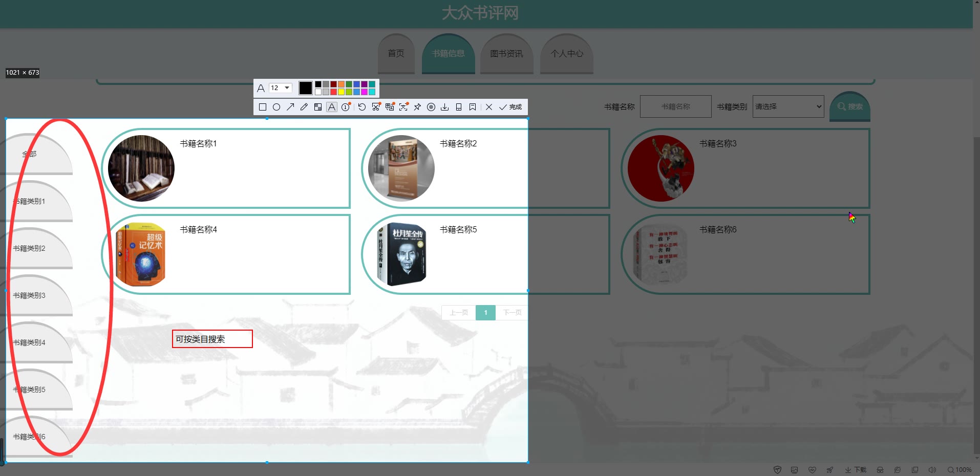Toggle the numbered marker tool
The height and width of the screenshot is (476, 980).
(346, 107)
